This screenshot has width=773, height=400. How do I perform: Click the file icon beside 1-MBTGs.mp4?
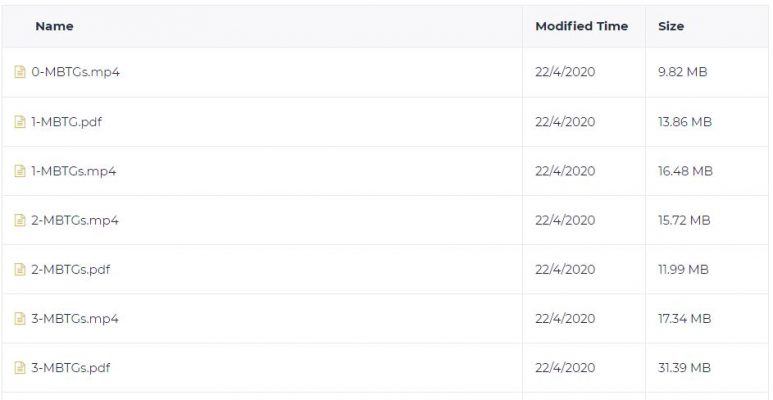[x=20, y=171]
